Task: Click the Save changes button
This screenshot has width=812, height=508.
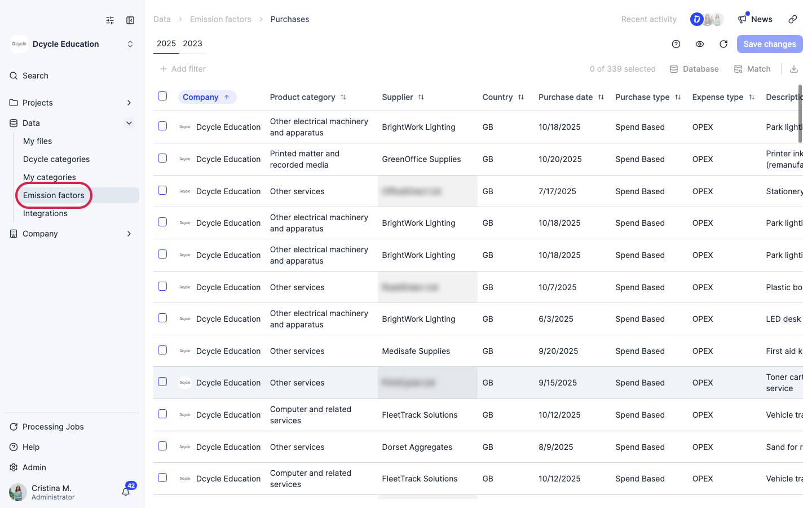Action: coord(770,44)
